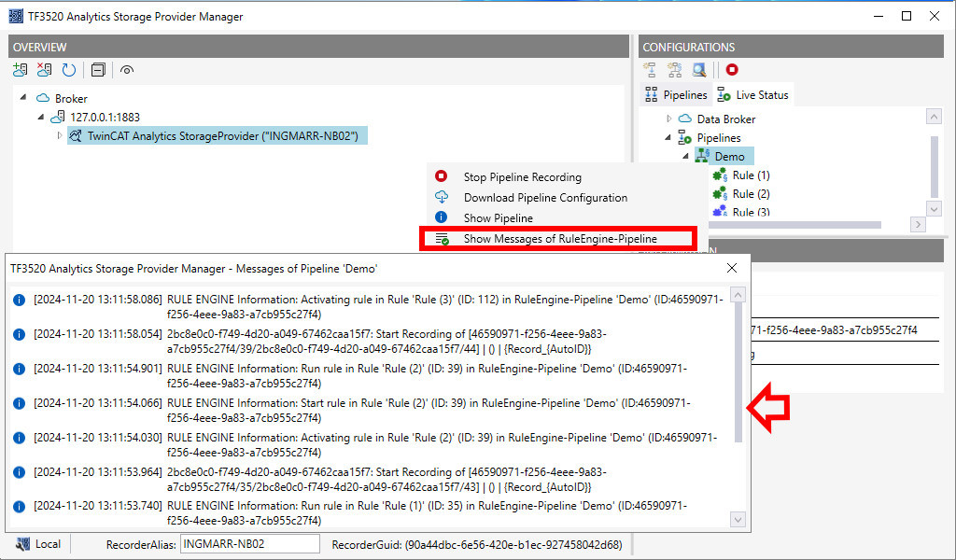The width and height of the screenshot is (956, 560).
Task: Click the red stop icon in Configurations toolbar
Action: (x=732, y=69)
